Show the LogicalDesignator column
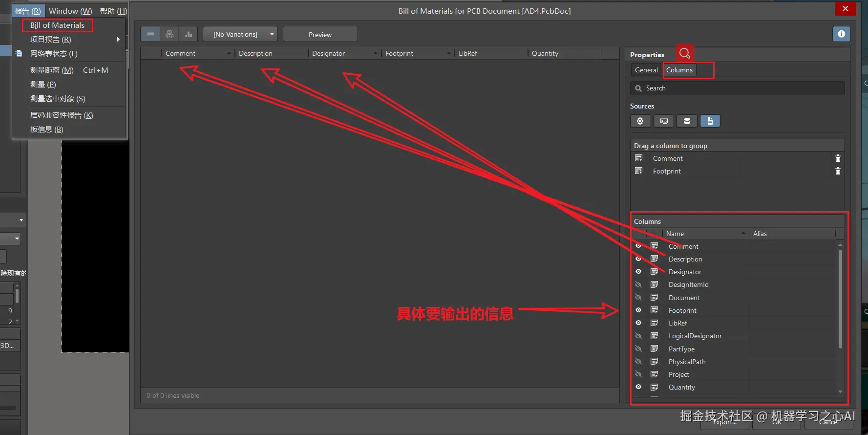The image size is (868, 435). 638,335
